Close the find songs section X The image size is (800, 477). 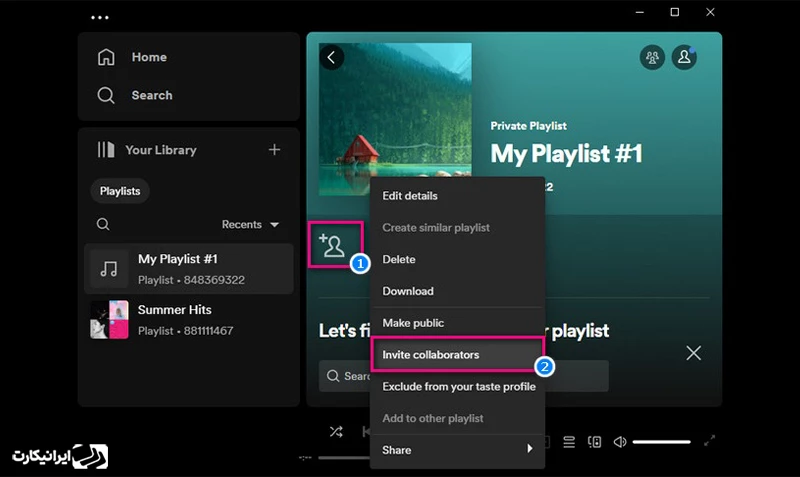pyautogui.click(x=693, y=353)
